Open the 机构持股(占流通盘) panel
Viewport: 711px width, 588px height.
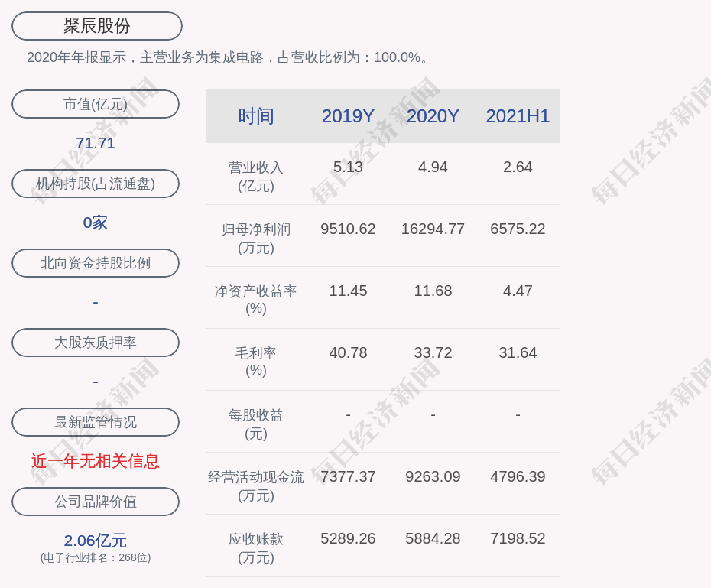[96, 184]
